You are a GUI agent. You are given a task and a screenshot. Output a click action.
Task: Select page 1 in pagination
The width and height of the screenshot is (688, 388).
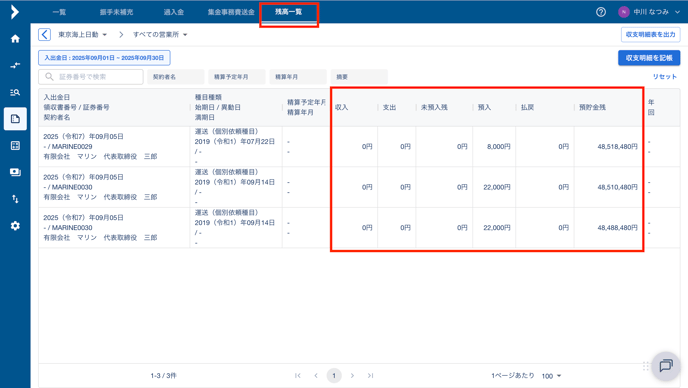pos(334,375)
